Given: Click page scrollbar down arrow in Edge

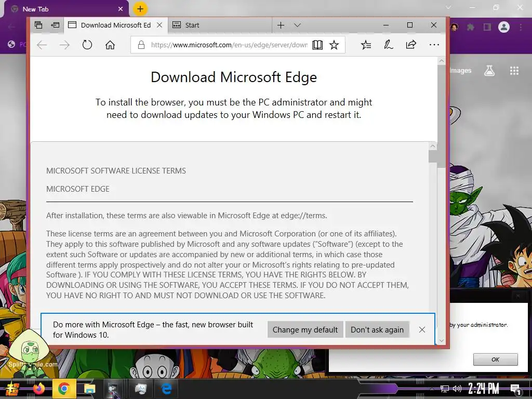Looking at the screenshot, I should pos(442,340).
